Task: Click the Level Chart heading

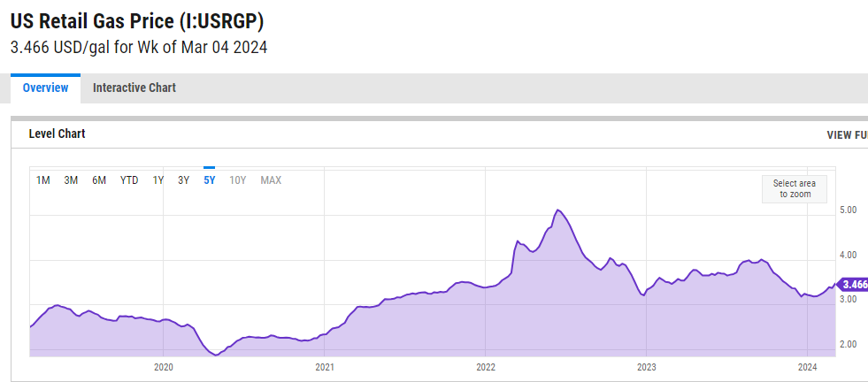Action: (x=57, y=134)
